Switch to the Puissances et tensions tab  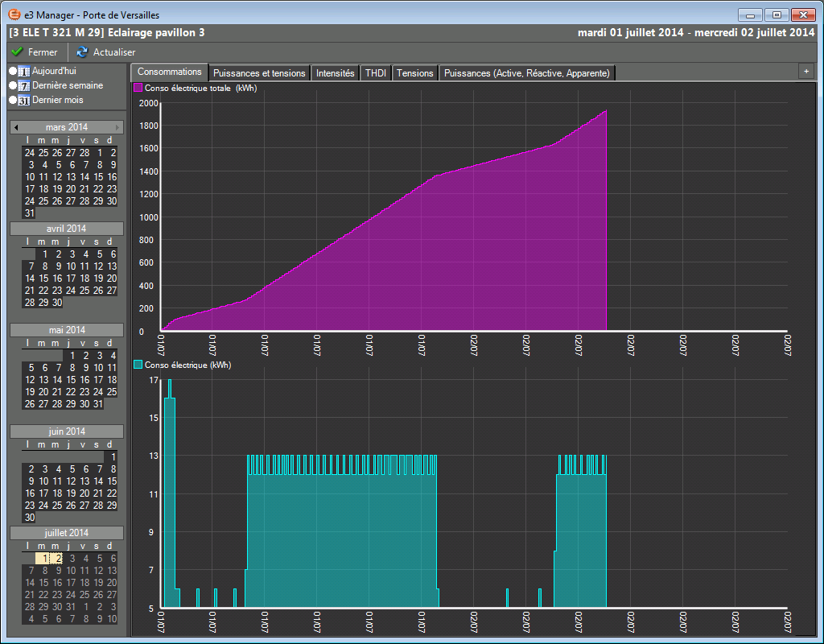259,73
